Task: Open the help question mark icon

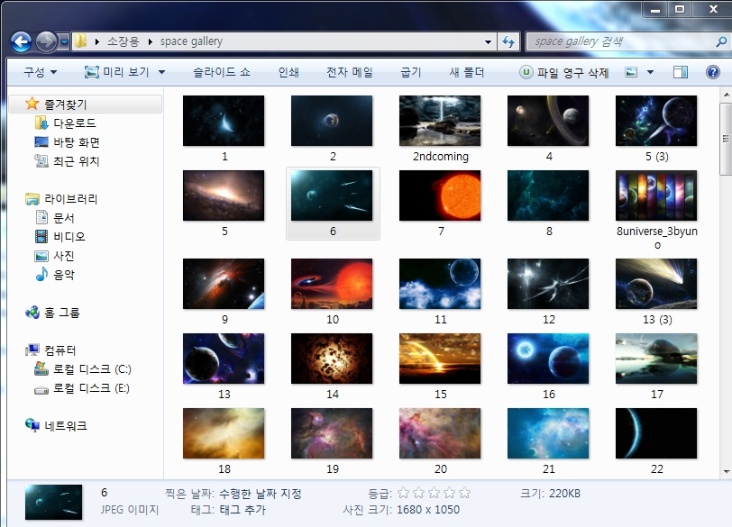Action: click(x=713, y=73)
